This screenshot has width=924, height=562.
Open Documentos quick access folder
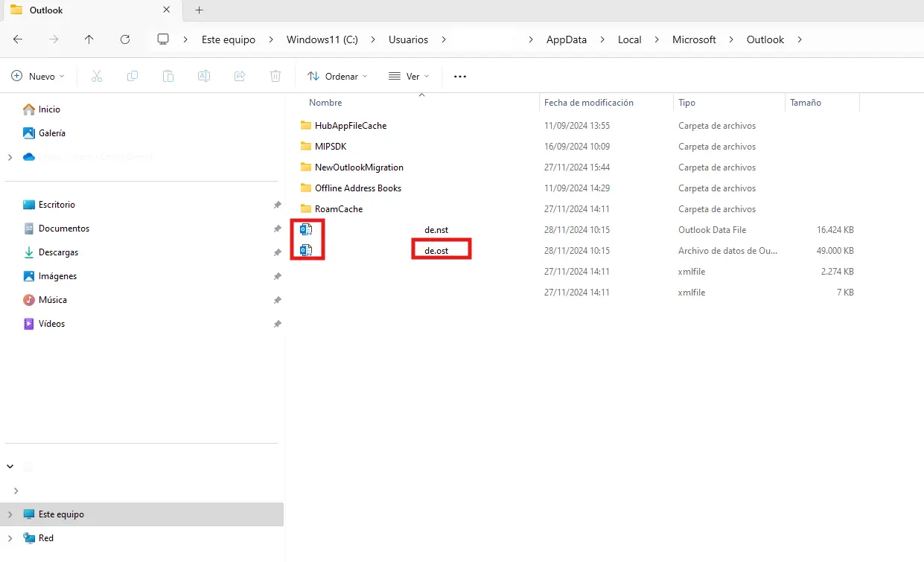[64, 229]
